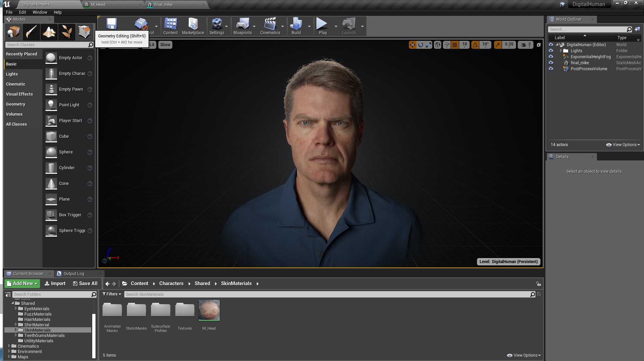Select the Place mode icon

pyautogui.click(x=14, y=32)
